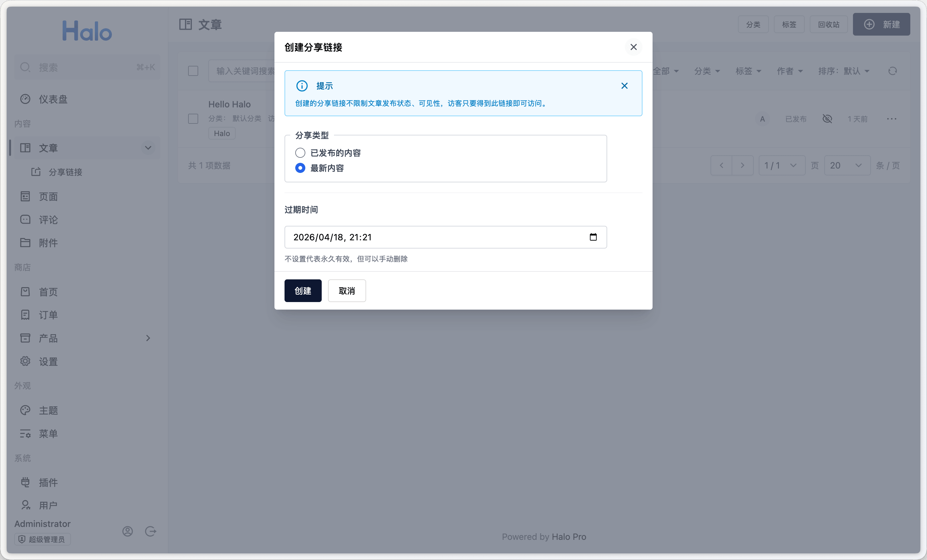Open the three-dot menu for Hello Halo

coord(891,119)
